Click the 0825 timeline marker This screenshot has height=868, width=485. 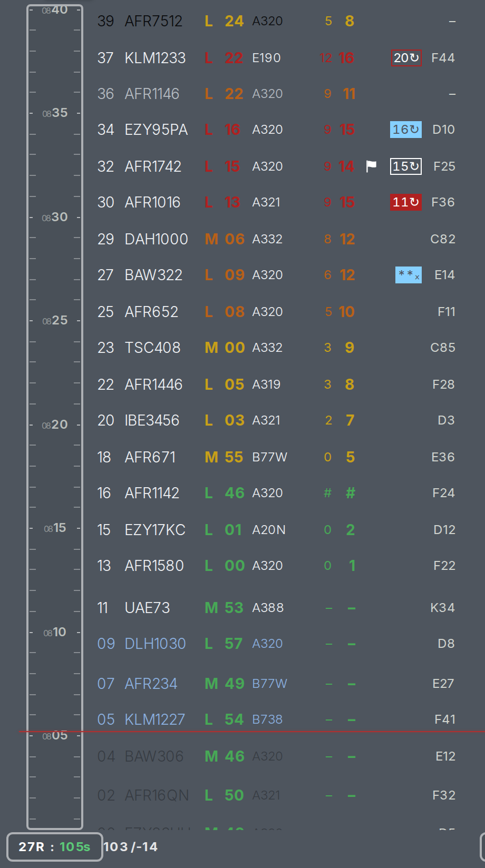(x=55, y=320)
